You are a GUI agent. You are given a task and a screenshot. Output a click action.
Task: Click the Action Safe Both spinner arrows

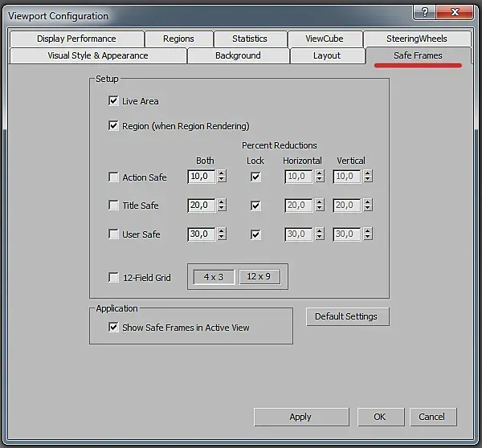[x=222, y=176]
